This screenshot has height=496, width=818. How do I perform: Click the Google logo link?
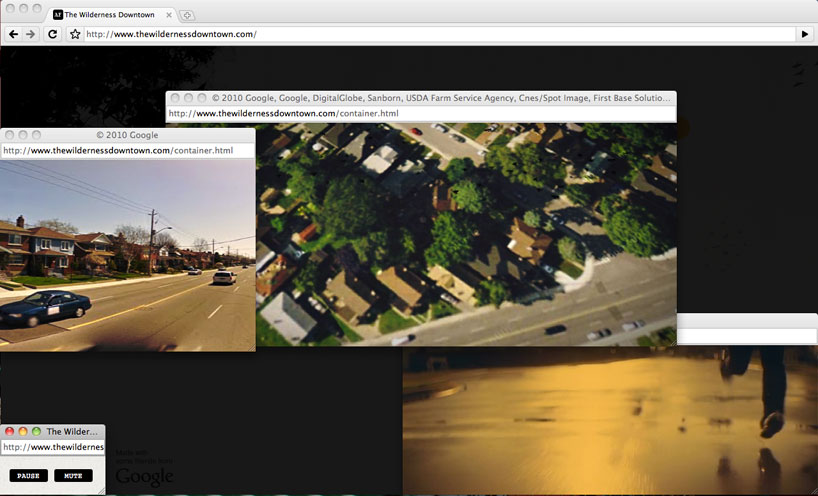[144, 477]
